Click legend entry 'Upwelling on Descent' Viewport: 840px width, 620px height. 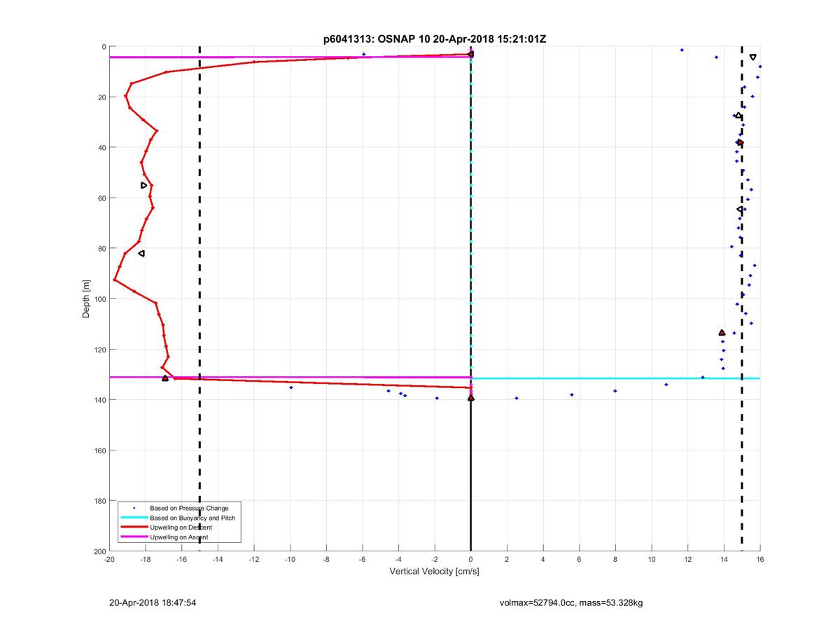point(181,527)
